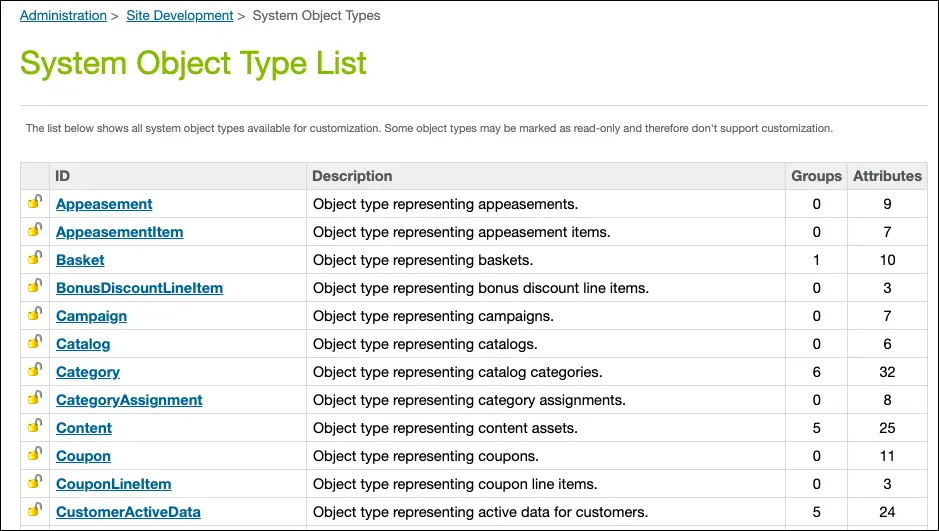Click the unlock icon beside CouponLineItem
This screenshot has width=939, height=531.
pos(35,482)
